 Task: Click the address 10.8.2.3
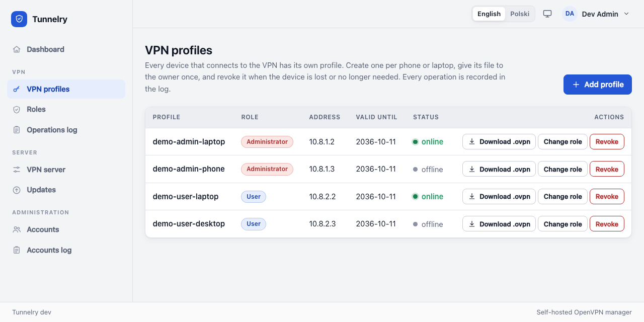coord(323,224)
